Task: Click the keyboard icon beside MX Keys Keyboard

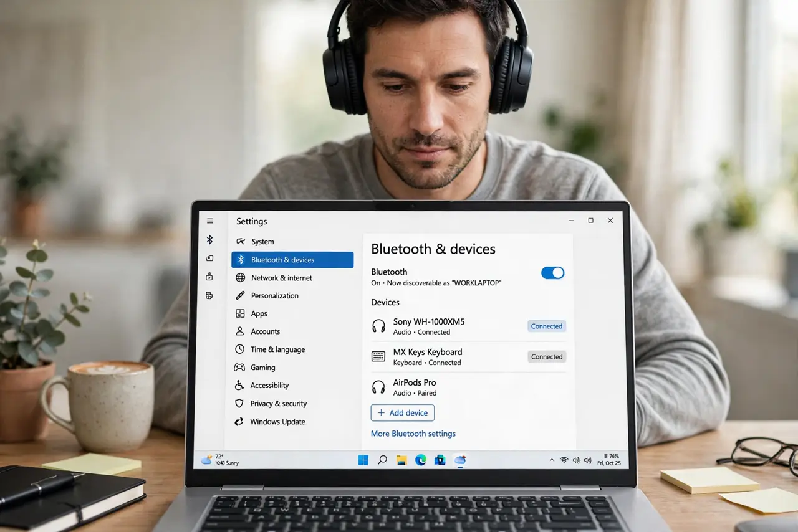Action: click(x=378, y=356)
